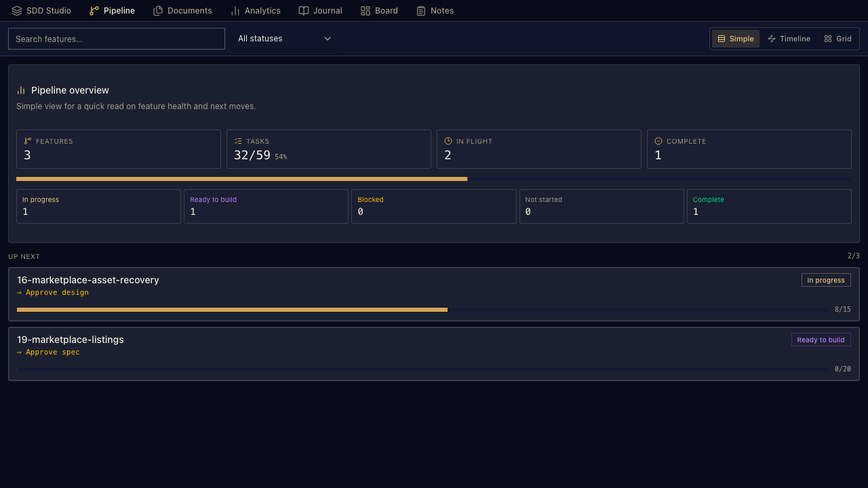Image resolution: width=868 pixels, height=488 pixels.
Task: Click the SDD Studio home link
Action: pyautogui.click(x=41, y=11)
